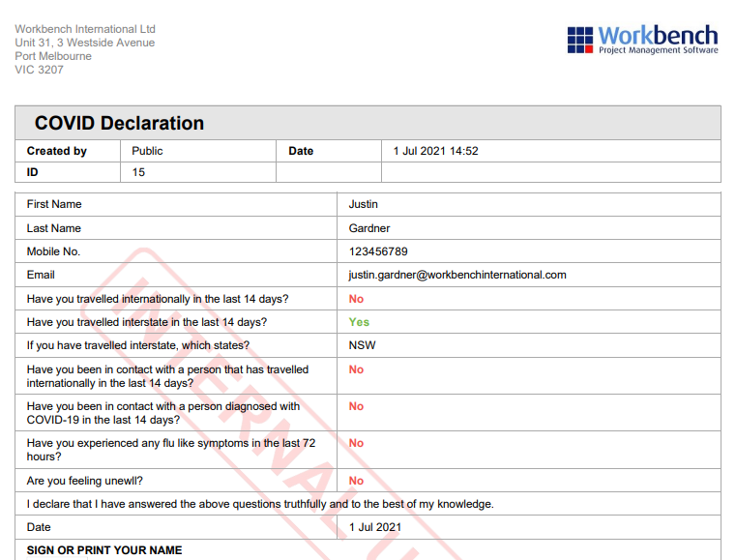736x560 pixels.
Task: Click the "Workbench International Ltd" company name
Action: 84,29
